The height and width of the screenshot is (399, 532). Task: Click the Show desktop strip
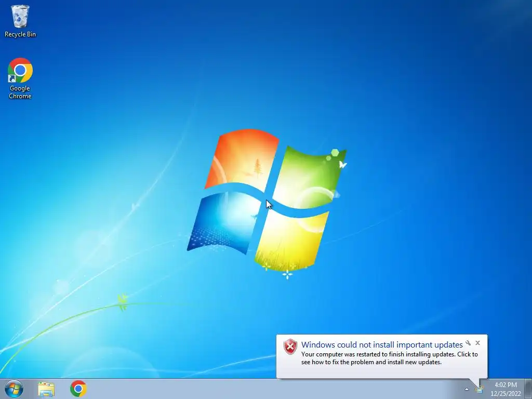pos(528,389)
